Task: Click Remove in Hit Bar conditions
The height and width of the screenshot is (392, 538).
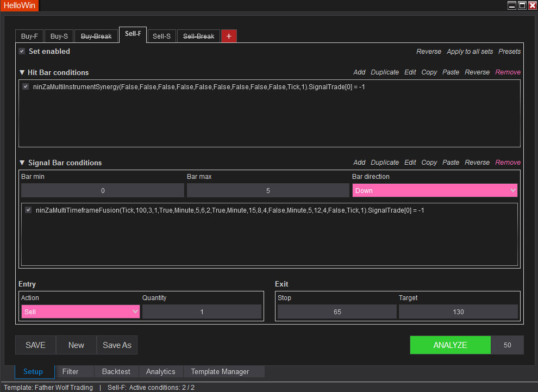Action: coord(508,72)
